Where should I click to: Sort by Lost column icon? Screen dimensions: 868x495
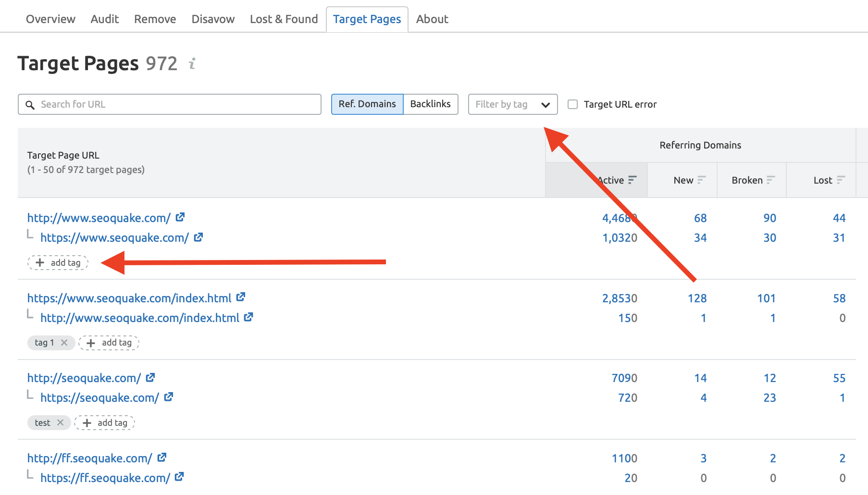(x=841, y=180)
